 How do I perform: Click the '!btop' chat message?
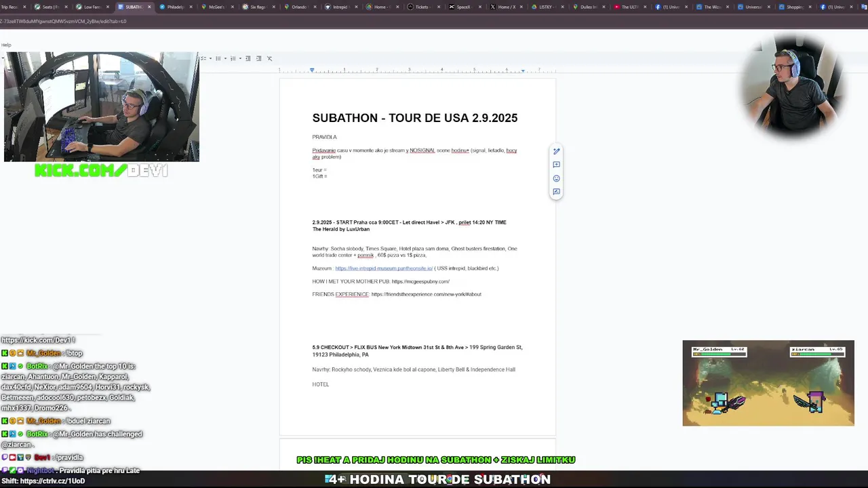74,353
